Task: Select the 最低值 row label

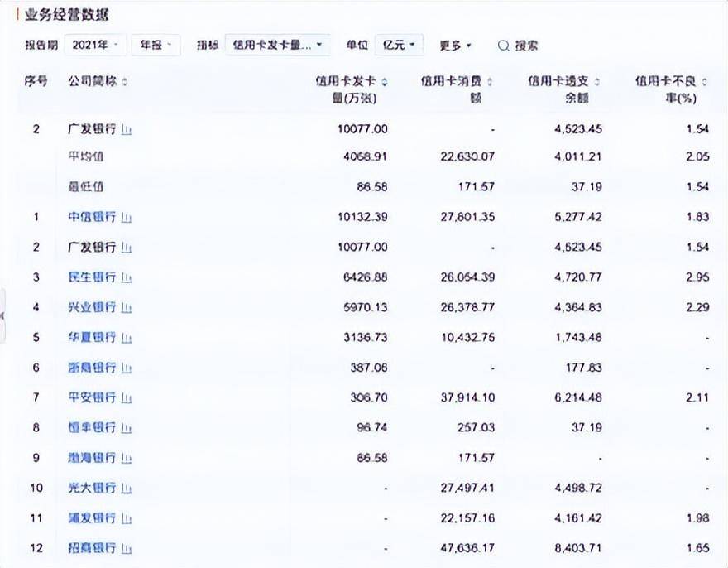Action: (86, 187)
